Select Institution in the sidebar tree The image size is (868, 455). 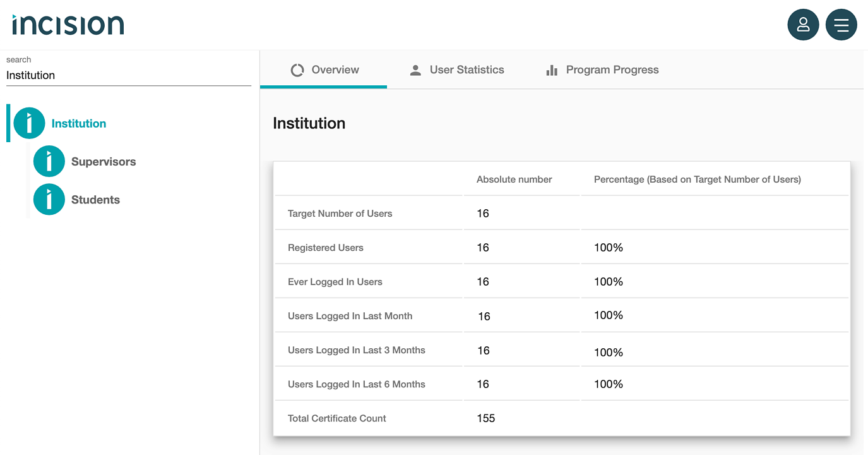(x=79, y=124)
